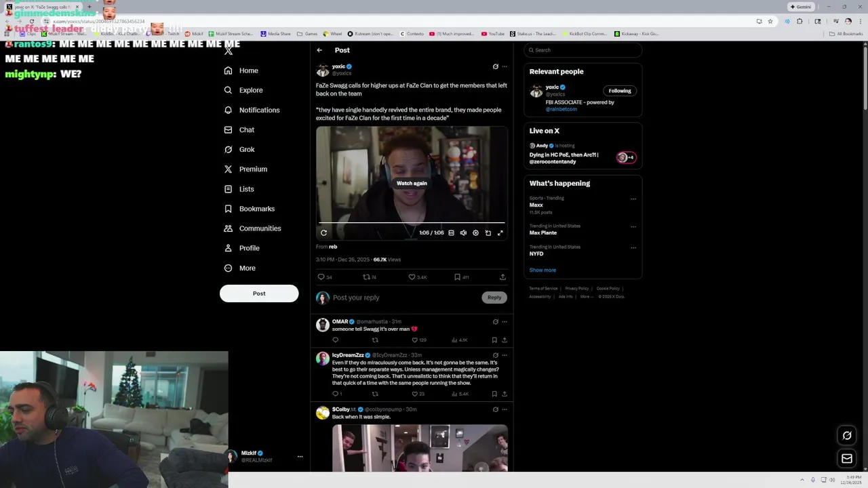The height and width of the screenshot is (488, 868).
Task: Open the floating Messages envelope button
Action: coord(847,459)
